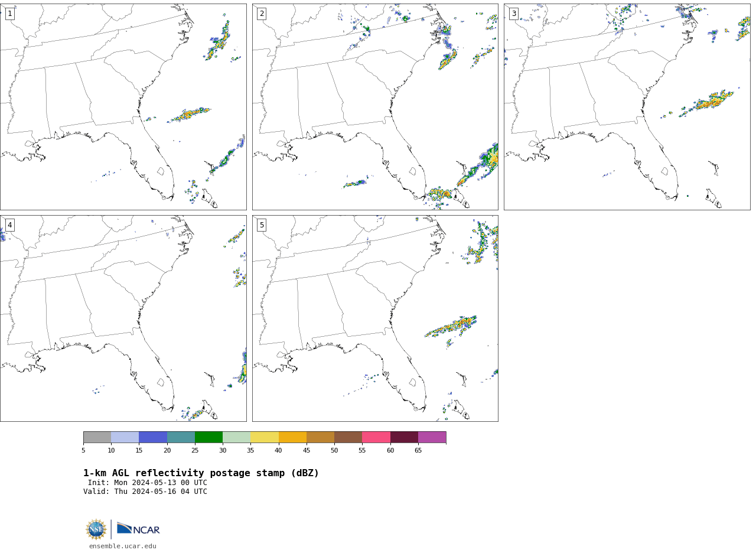Open ensemble member 3 map panel
The image size is (756, 553).
627,107
